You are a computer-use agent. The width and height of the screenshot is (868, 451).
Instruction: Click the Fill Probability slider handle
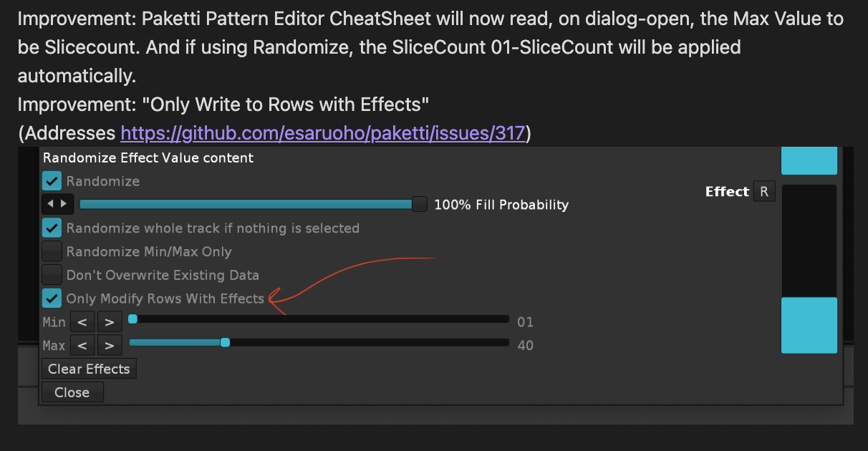coord(420,205)
